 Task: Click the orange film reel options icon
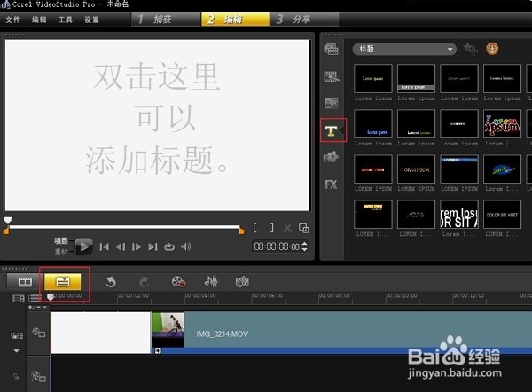tap(492, 49)
